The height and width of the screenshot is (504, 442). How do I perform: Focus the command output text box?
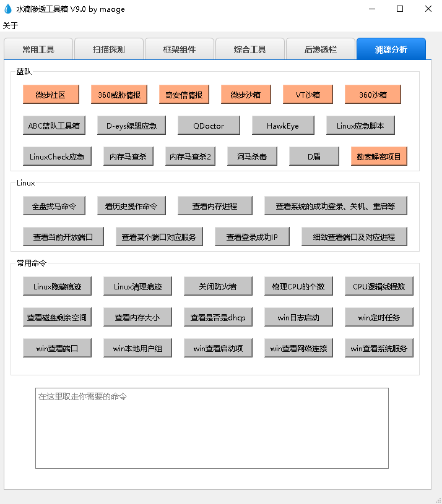[x=212, y=428]
